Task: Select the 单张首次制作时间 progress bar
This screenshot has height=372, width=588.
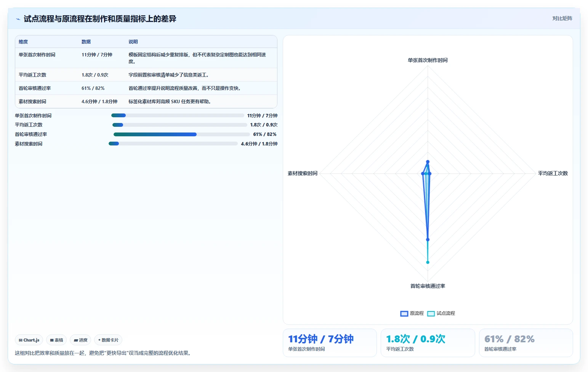Action: (x=178, y=115)
